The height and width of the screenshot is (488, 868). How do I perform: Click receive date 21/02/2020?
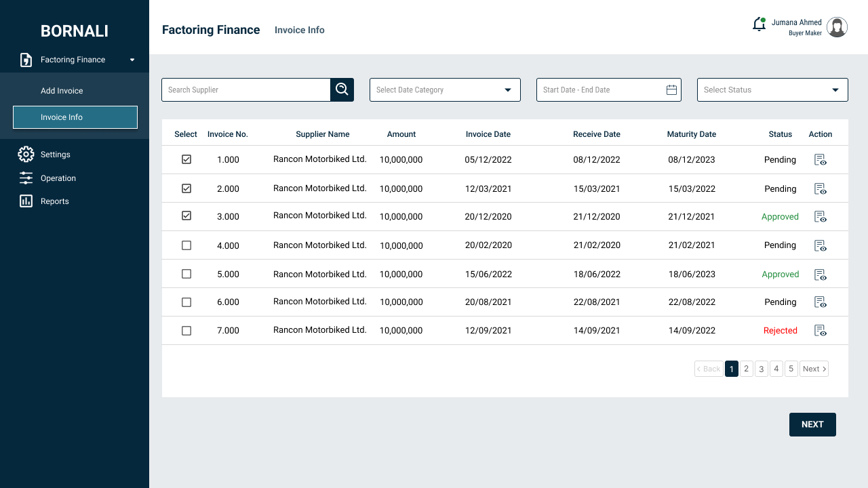pos(597,245)
